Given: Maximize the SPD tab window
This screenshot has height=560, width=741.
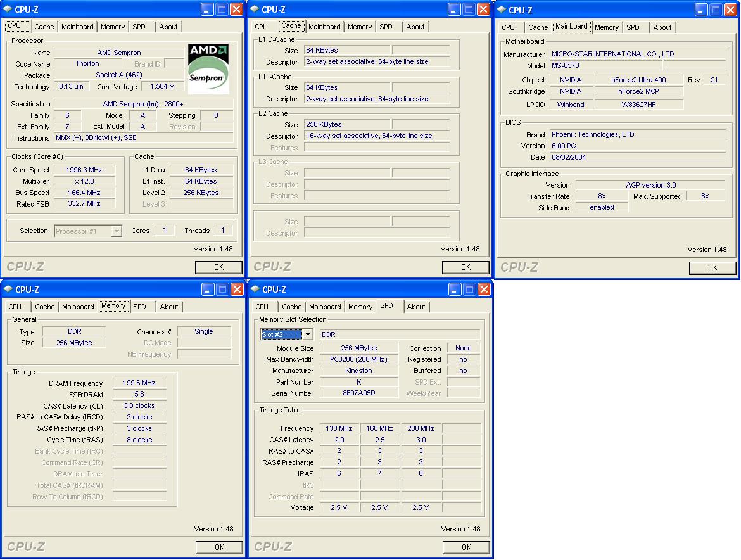Looking at the screenshot, I should point(469,289).
